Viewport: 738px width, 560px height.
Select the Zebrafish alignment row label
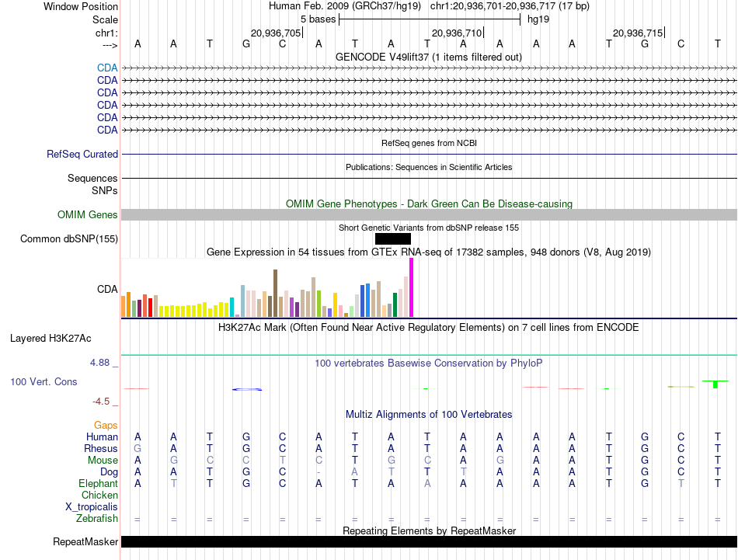coord(97,518)
